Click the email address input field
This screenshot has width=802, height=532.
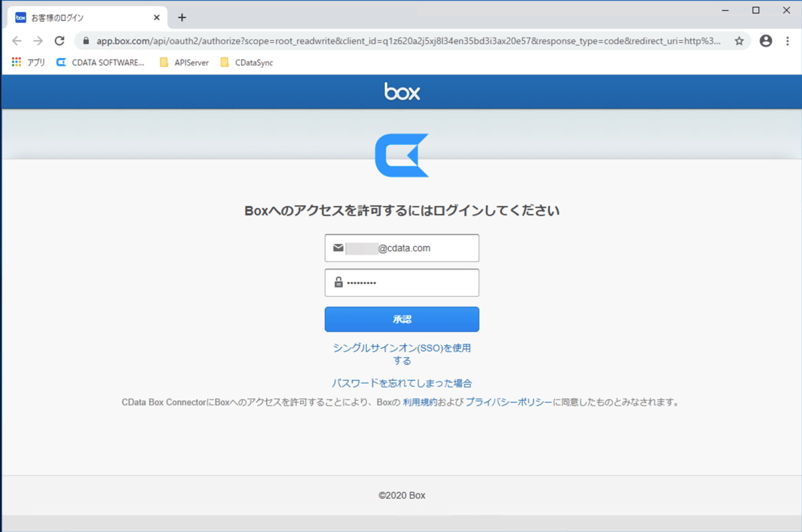(x=402, y=248)
